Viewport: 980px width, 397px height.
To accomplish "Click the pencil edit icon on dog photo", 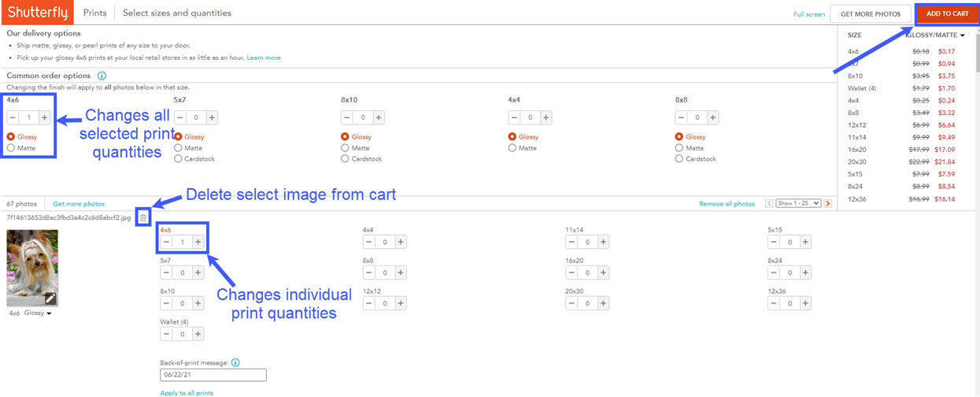I will 50,298.
